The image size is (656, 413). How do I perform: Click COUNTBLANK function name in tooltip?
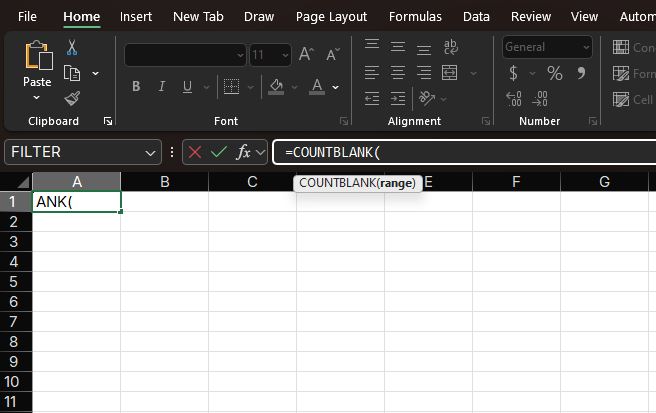point(337,183)
